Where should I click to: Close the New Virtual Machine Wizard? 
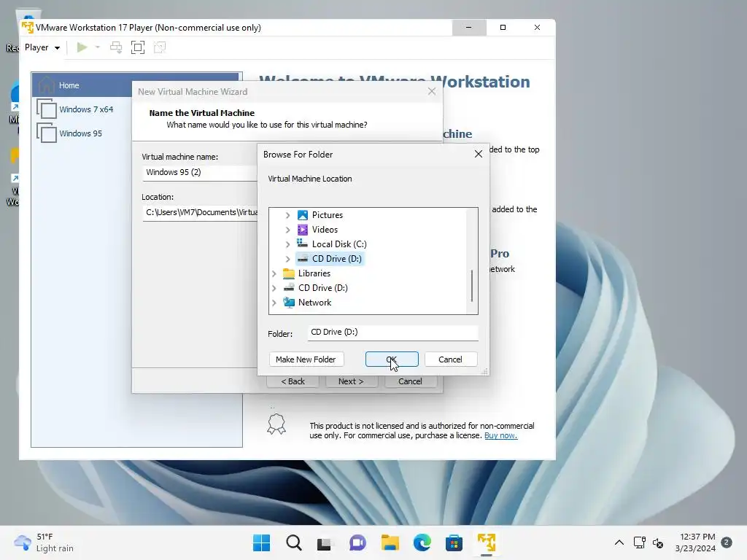[x=432, y=91]
